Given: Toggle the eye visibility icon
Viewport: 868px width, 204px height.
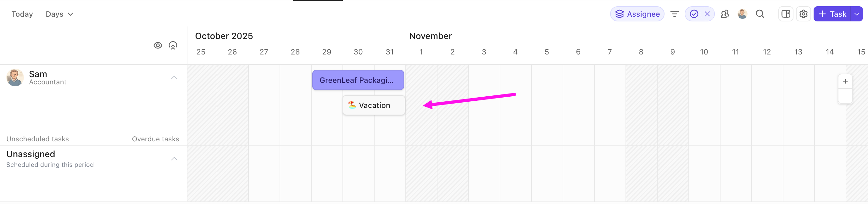Looking at the screenshot, I should pyautogui.click(x=158, y=45).
